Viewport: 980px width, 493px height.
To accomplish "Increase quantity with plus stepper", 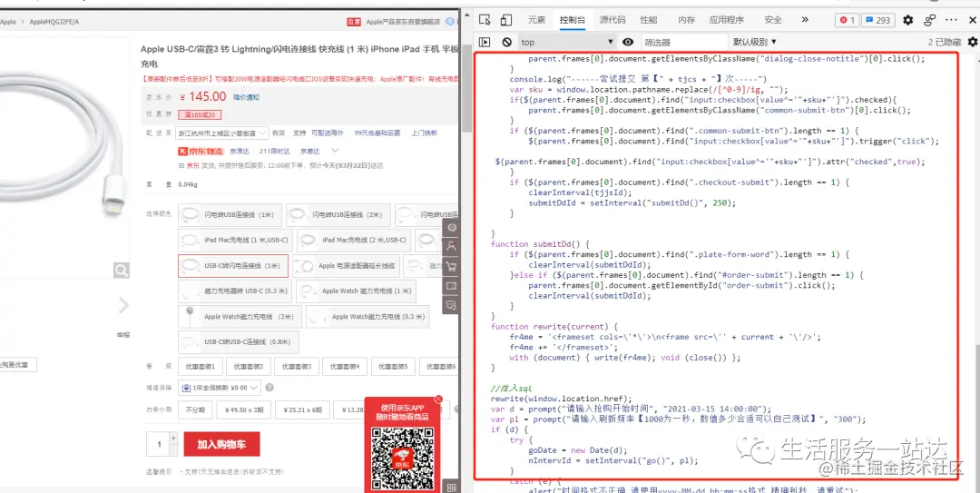I will [x=173, y=439].
